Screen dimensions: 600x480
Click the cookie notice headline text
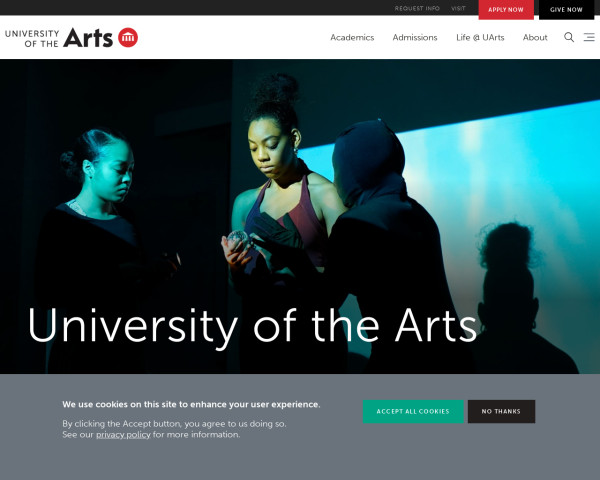pyautogui.click(x=191, y=404)
